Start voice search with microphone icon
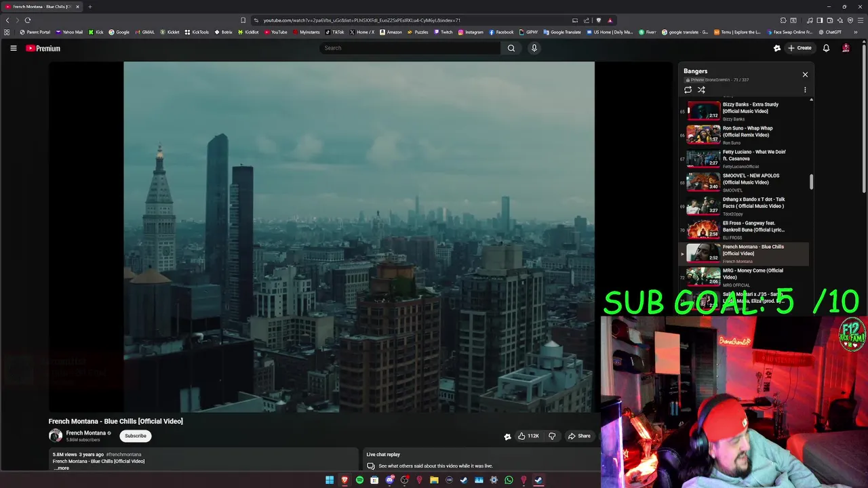868x488 pixels. pos(534,48)
